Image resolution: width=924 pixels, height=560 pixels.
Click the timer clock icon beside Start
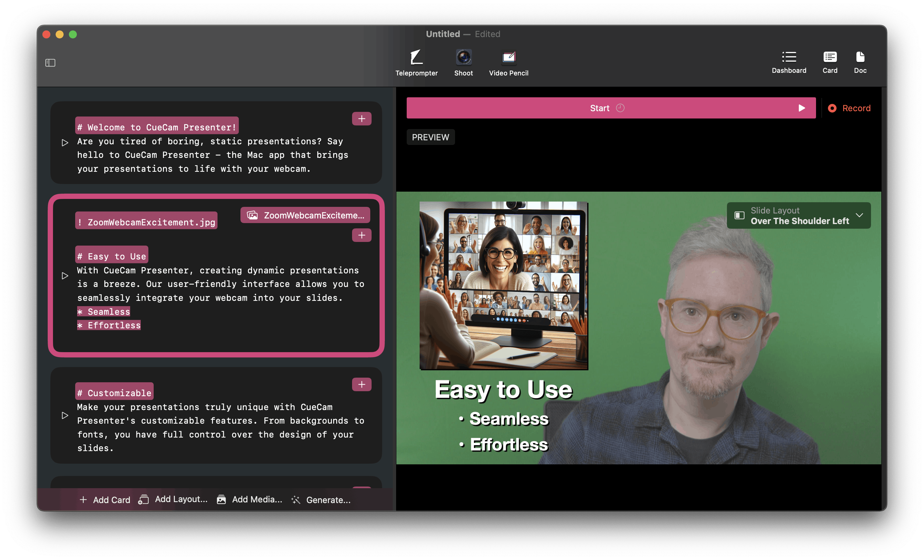click(620, 108)
